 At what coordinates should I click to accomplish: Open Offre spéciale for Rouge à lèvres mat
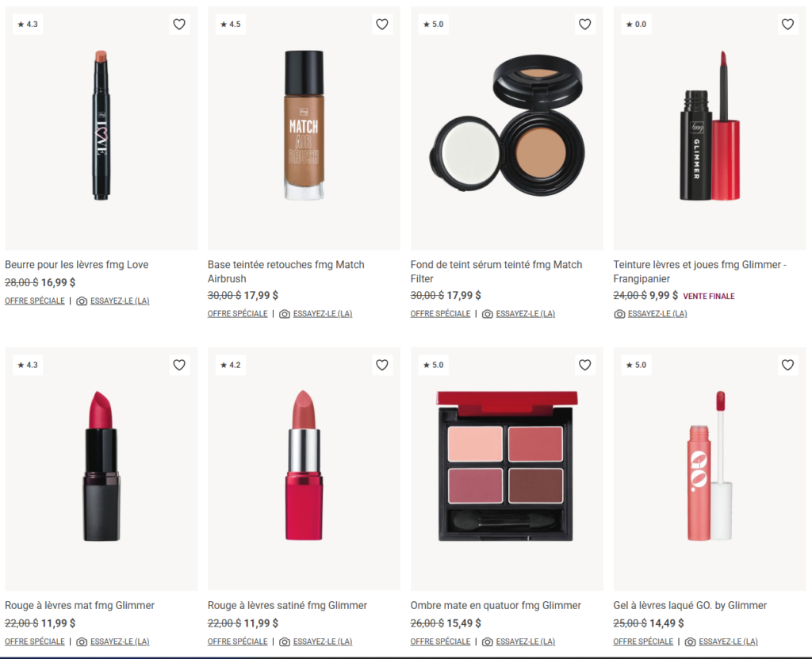click(35, 642)
